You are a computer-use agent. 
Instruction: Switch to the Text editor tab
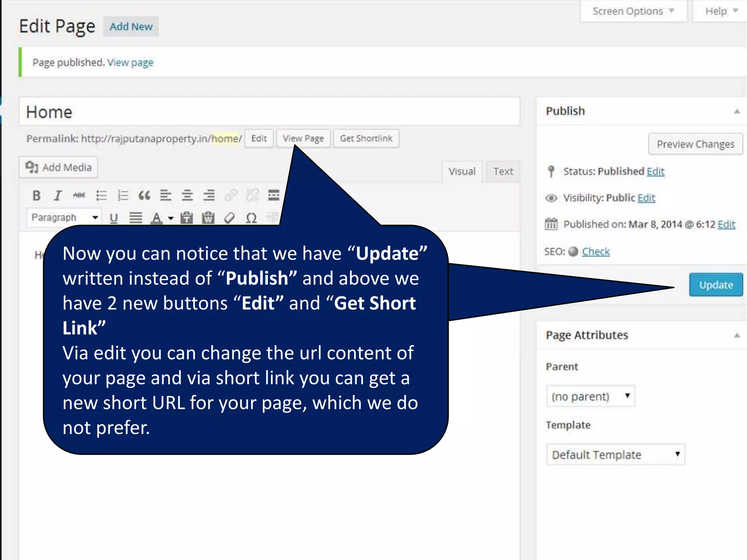click(x=503, y=171)
